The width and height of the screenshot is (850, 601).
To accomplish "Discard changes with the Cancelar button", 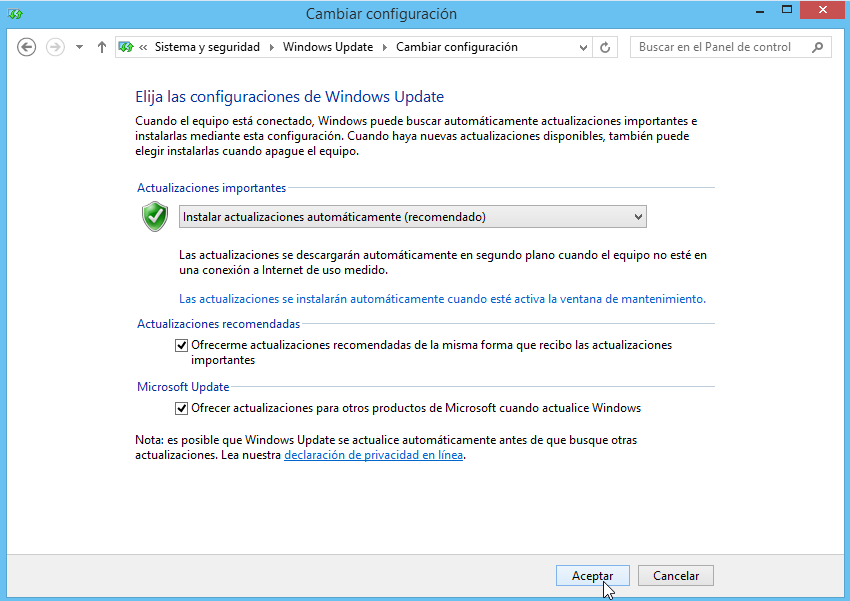I will [x=676, y=576].
